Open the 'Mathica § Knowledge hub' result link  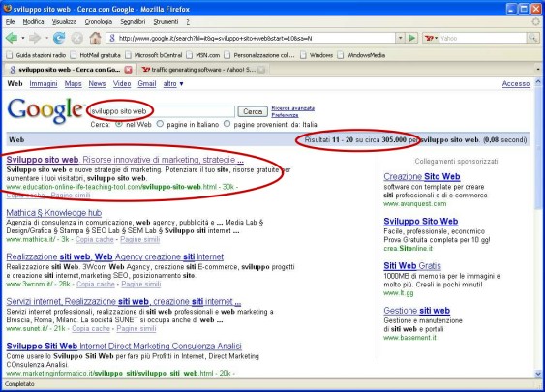click(x=54, y=213)
